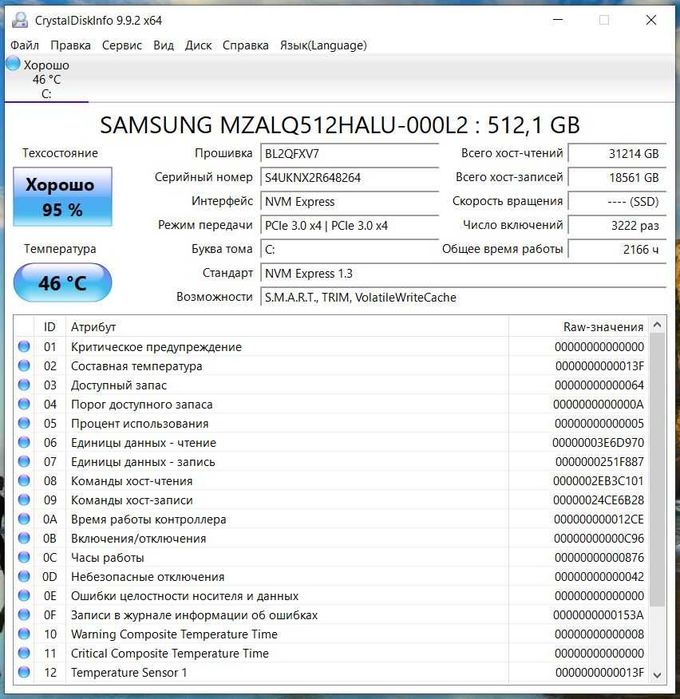Minimize the CrystalDiskInfo window
Viewport: 680px width, 699px height.
558,20
